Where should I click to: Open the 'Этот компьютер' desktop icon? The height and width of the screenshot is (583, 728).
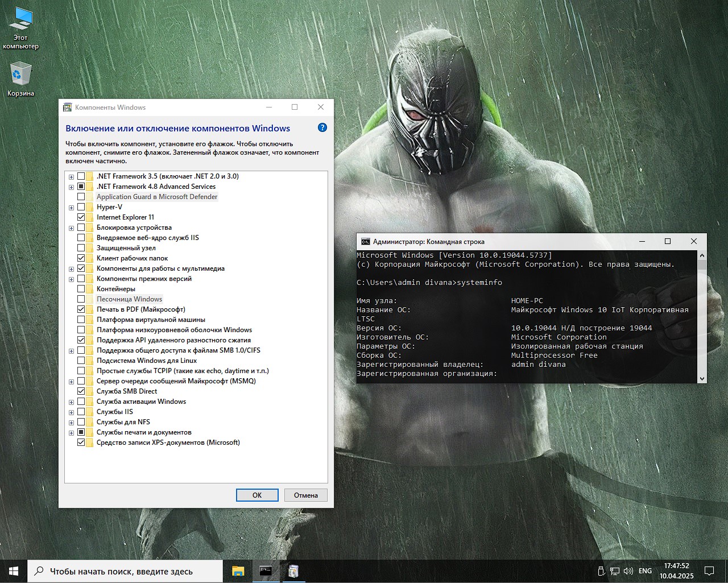click(x=20, y=28)
